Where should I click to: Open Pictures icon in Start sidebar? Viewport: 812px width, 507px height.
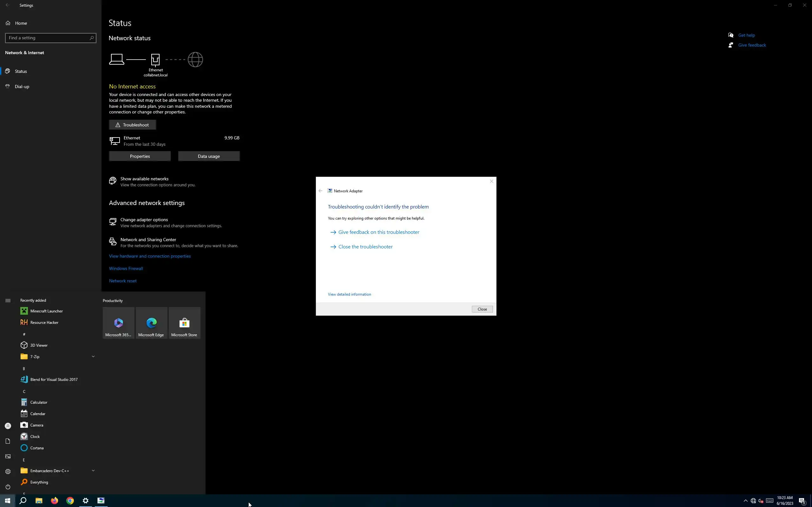coord(8,456)
